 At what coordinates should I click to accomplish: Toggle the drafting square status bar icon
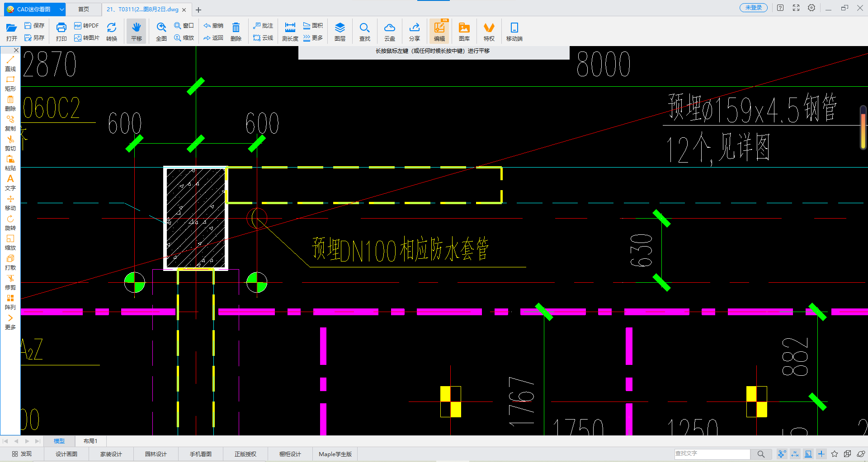click(x=808, y=454)
